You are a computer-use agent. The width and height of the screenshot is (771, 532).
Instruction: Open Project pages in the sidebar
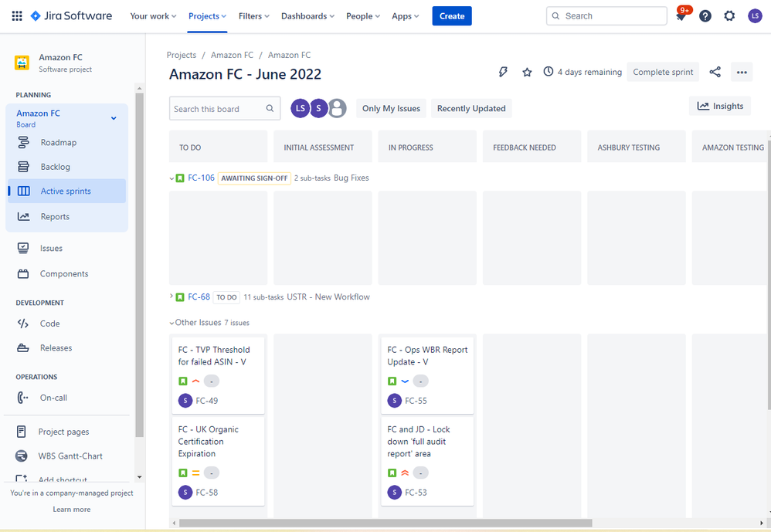coord(66,432)
